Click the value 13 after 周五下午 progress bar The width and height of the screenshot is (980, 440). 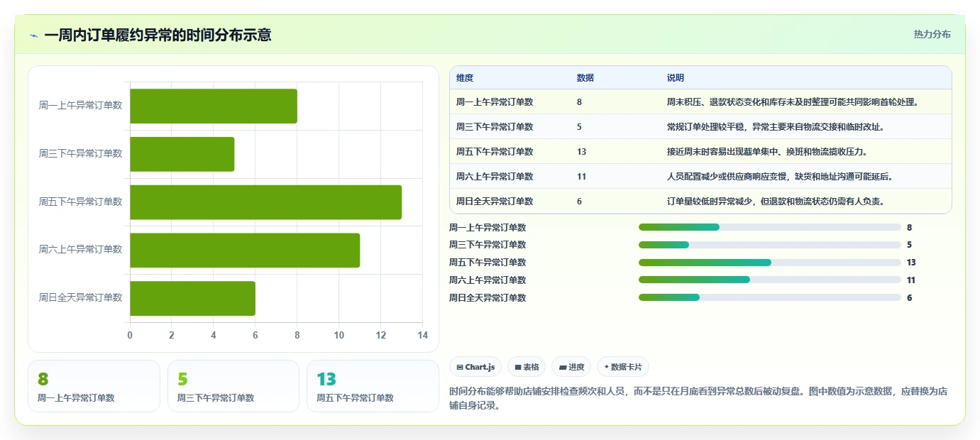911,263
